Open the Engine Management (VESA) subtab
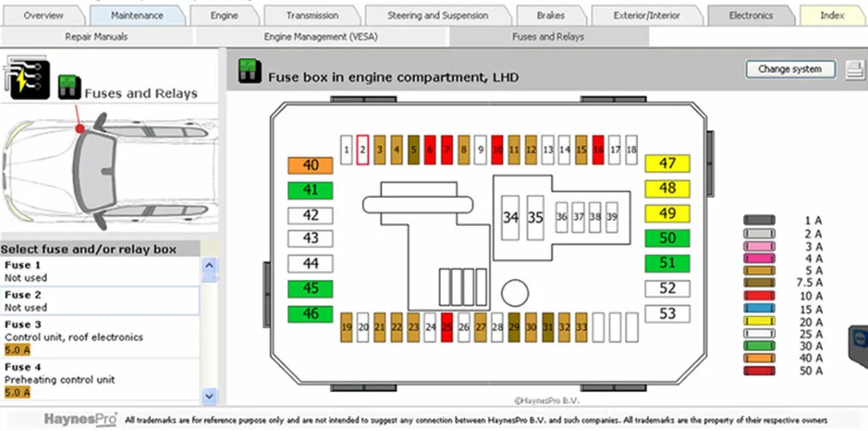The height and width of the screenshot is (431, 868). (320, 37)
